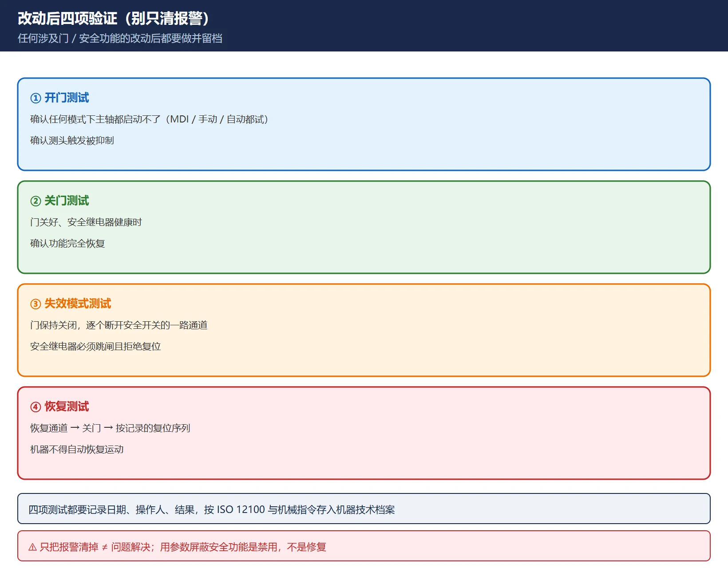Click the red warning triangle icon
Screen dimensions: 728x568
click(x=32, y=547)
